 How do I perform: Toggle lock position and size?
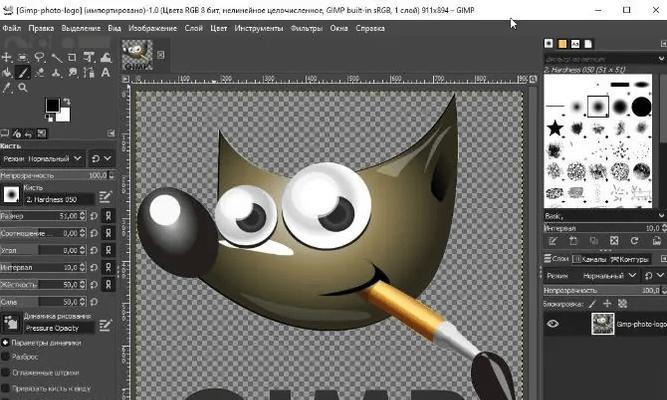607,304
